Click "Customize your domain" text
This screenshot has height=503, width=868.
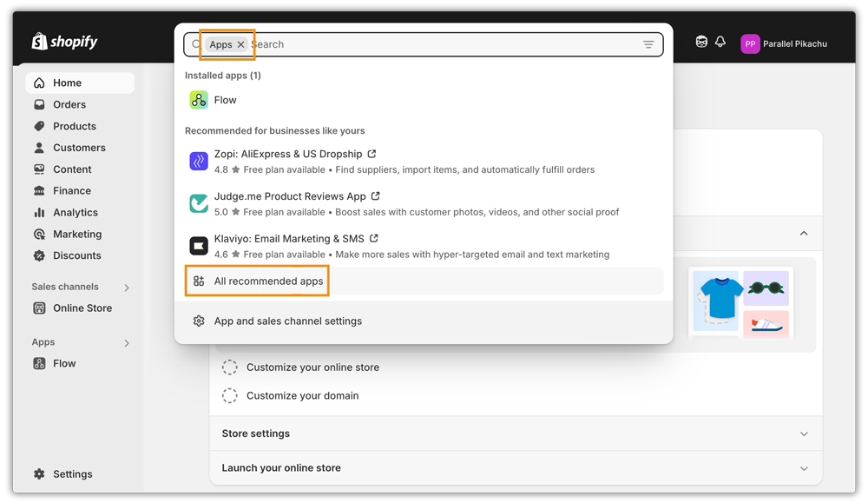(x=303, y=395)
